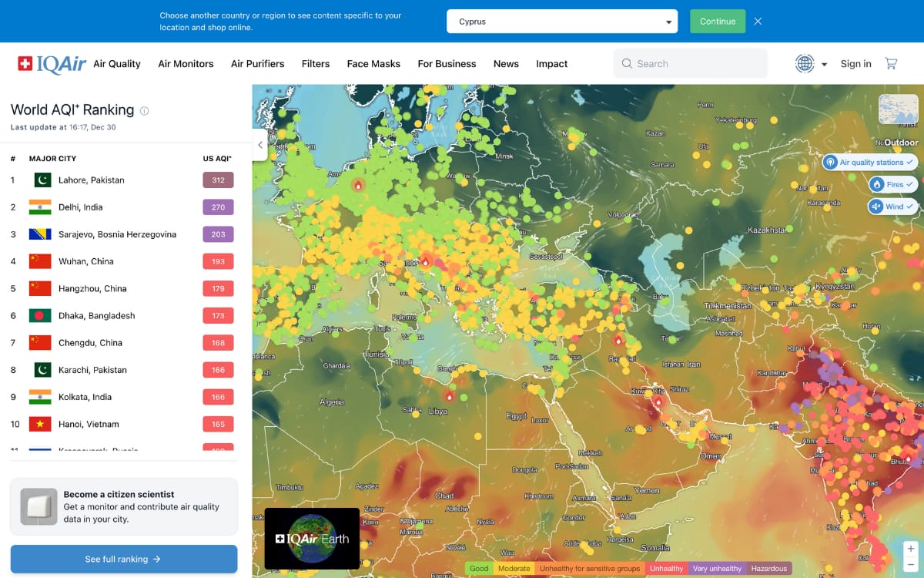The image size is (924, 578).
Task: Click the Unhealthy legend color
Action: tap(666, 569)
